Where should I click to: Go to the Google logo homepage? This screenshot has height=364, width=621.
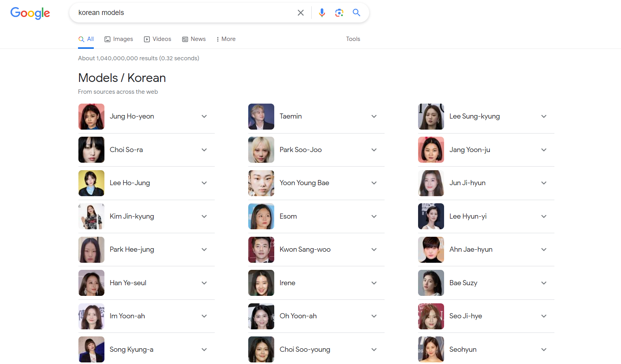(x=30, y=13)
